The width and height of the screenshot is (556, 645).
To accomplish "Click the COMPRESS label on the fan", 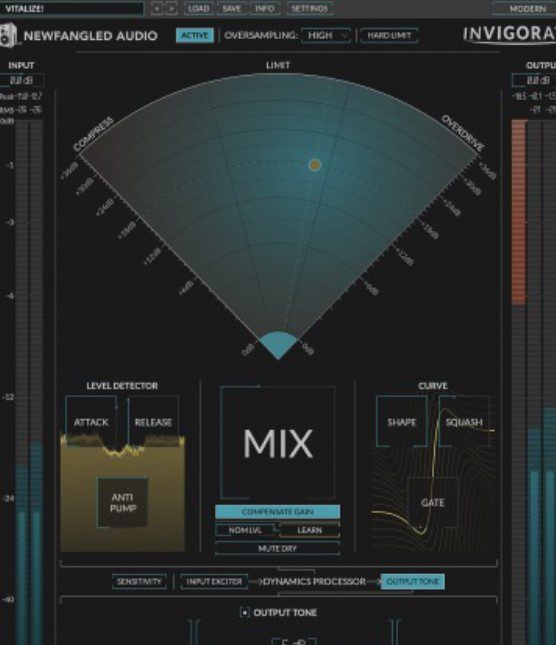I will point(93,134).
